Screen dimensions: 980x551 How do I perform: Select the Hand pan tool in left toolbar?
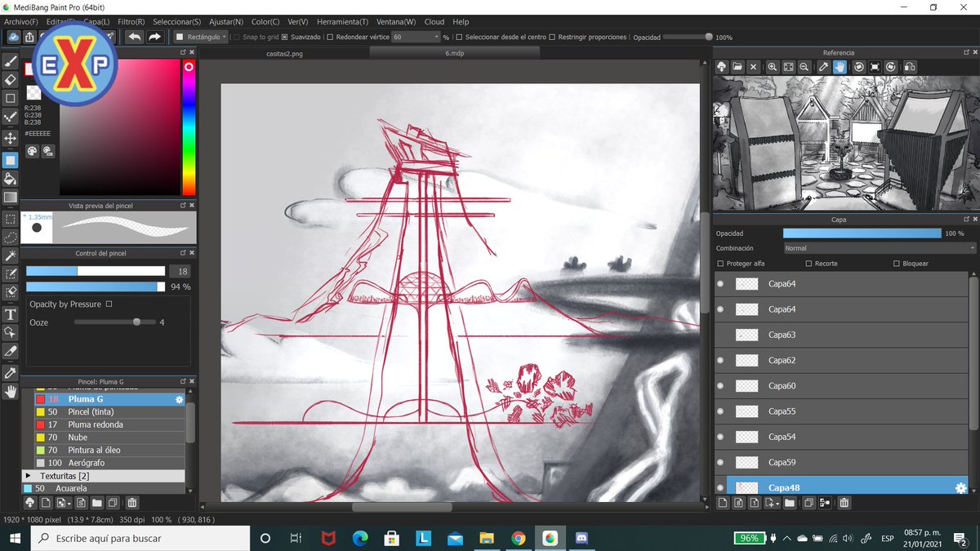11,392
